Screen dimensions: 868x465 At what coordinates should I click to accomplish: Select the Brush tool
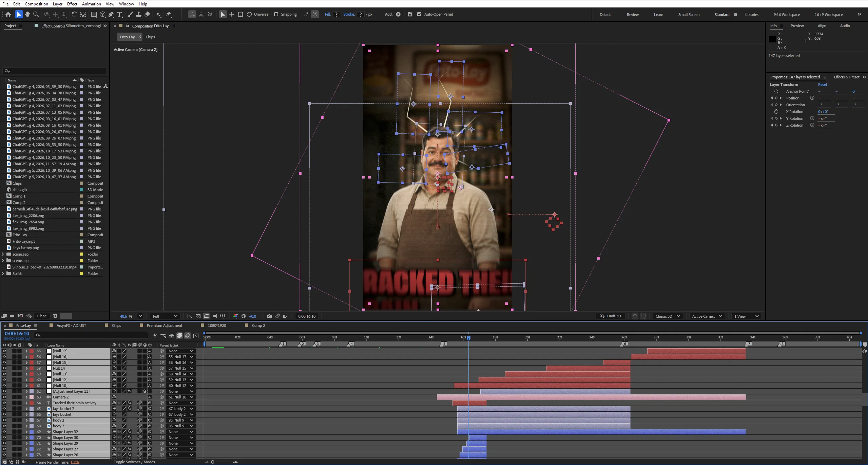(x=130, y=14)
